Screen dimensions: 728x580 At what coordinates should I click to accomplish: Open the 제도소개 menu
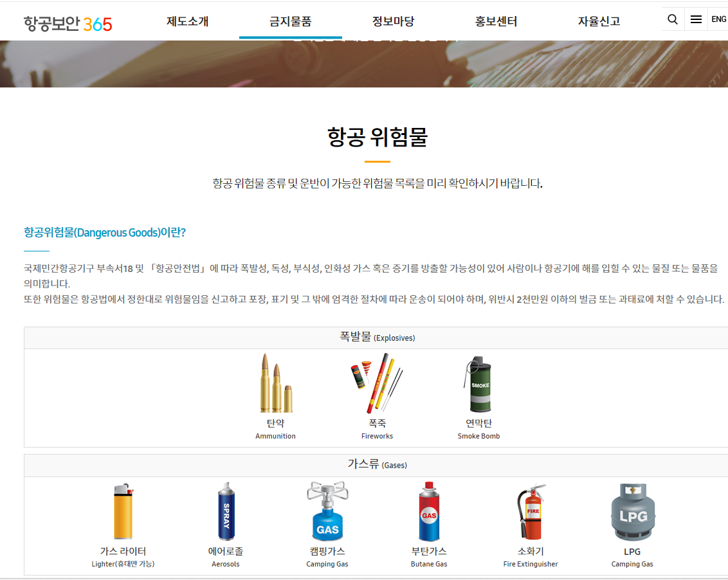pyautogui.click(x=187, y=20)
